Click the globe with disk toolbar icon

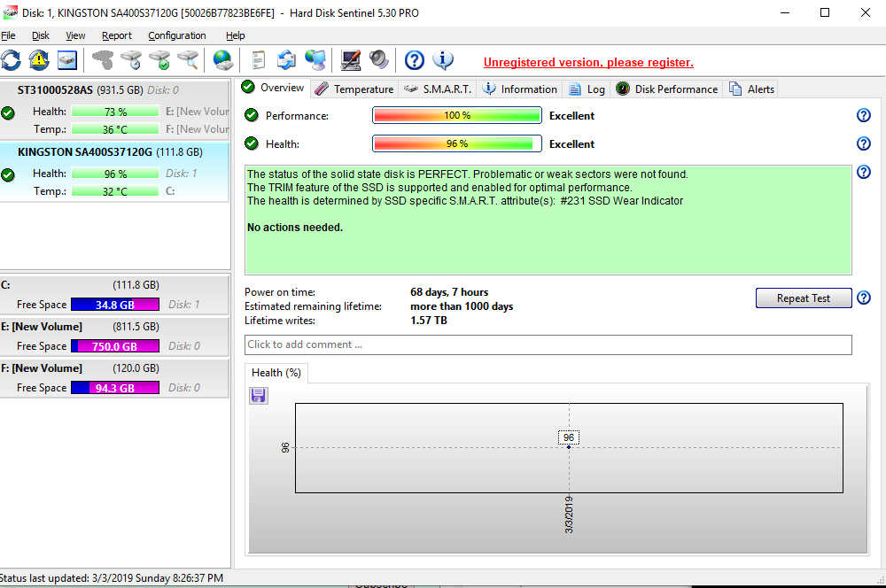[x=222, y=60]
